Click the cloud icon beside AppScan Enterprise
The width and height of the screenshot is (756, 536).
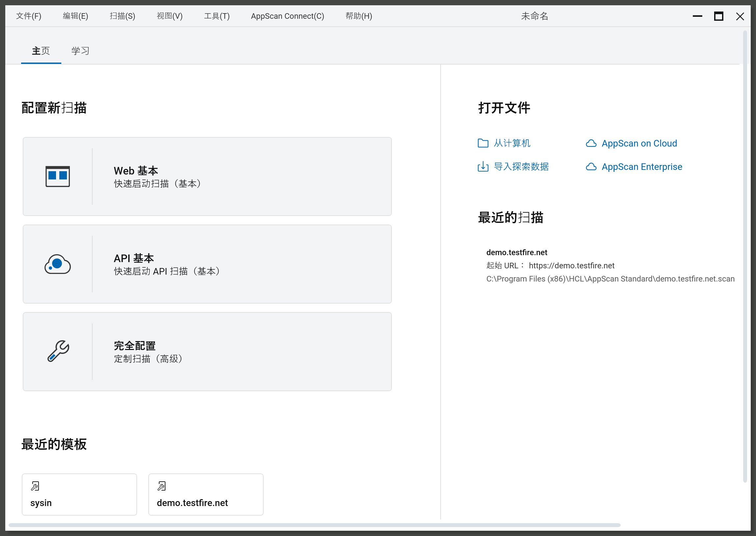[591, 167]
